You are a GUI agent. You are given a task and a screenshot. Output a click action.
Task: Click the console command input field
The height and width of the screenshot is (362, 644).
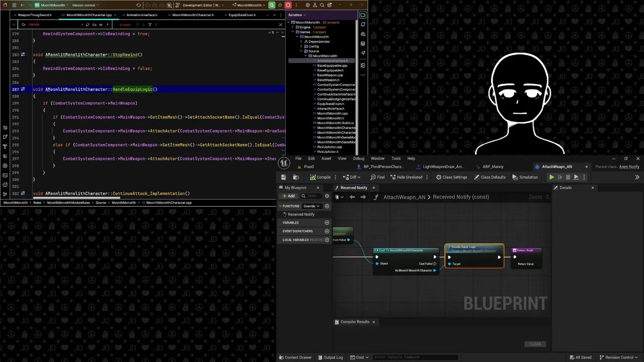(415, 357)
